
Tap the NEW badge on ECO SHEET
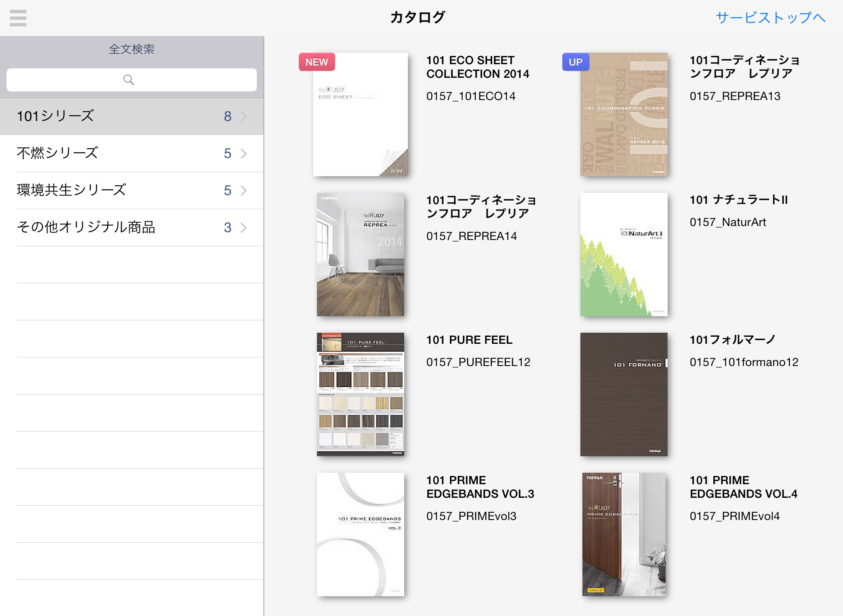[317, 62]
